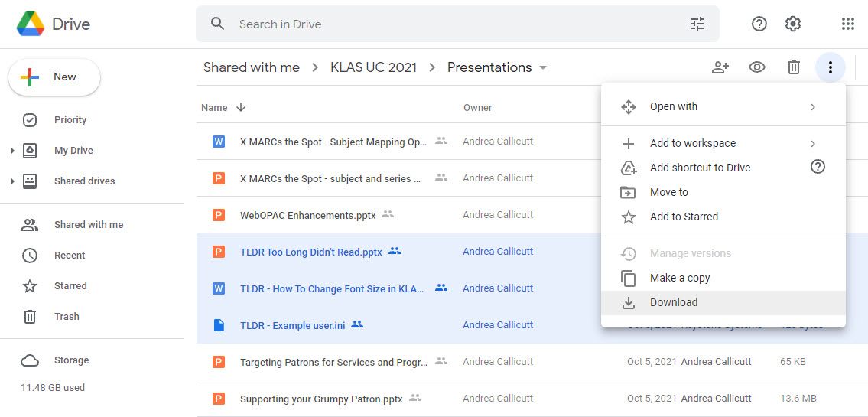Viewport: 868px width, 417px height.
Task: Open the Google apps grid
Action: click(847, 24)
